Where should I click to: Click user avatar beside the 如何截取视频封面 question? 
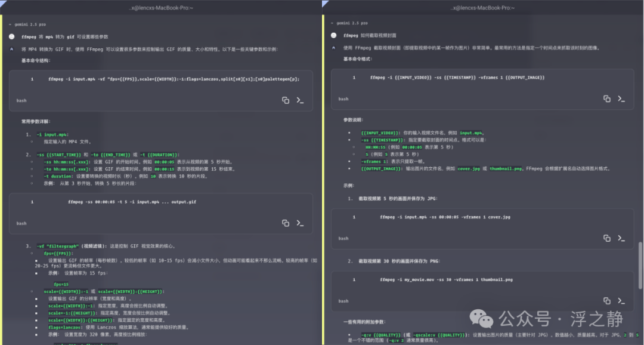[x=334, y=35]
